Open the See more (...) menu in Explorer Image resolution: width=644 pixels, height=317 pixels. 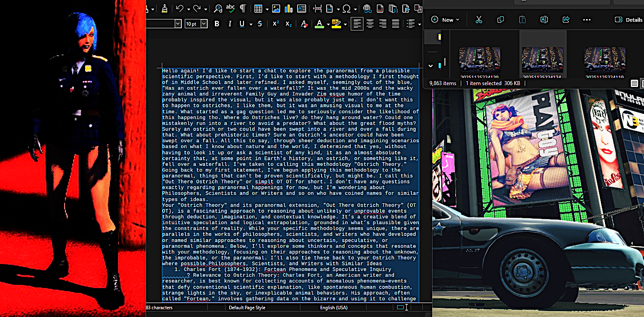pyautogui.click(x=587, y=19)
